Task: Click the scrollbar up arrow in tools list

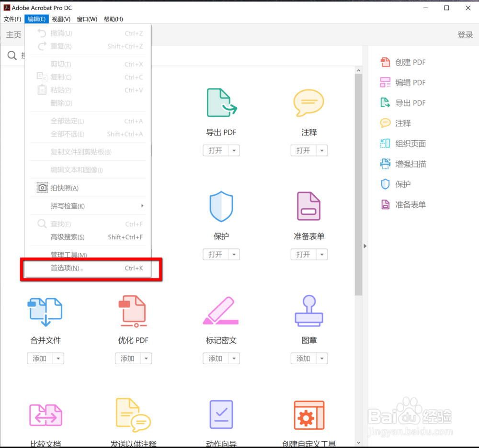Action: coord(358,70)
